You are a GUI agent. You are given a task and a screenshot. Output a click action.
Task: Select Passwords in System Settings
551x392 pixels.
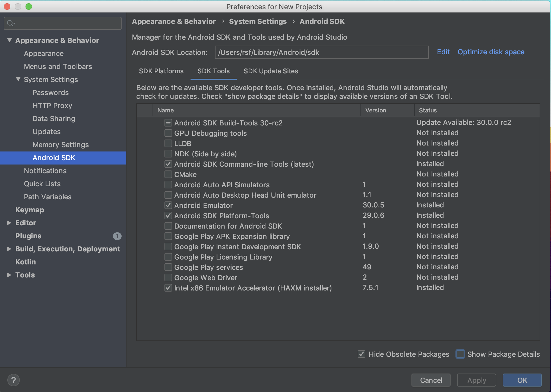(x=63, y=93)
